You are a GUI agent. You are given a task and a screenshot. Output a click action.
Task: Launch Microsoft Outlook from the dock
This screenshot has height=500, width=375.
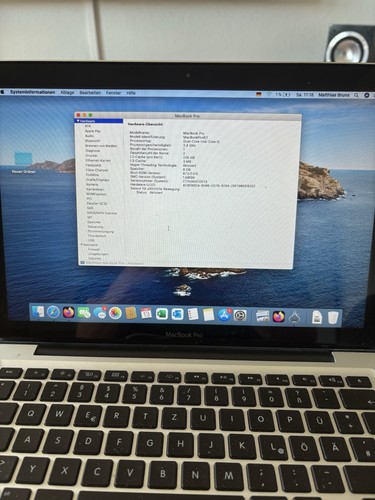tap(177, 314)
